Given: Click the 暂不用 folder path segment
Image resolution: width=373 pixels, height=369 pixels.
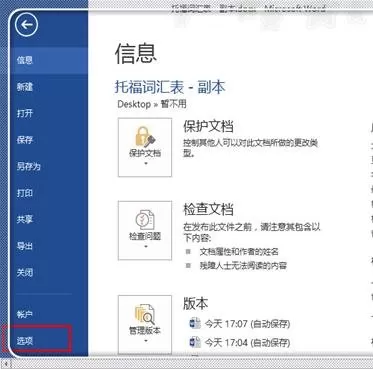Looking at the screenshot, I should click(173, 104).
